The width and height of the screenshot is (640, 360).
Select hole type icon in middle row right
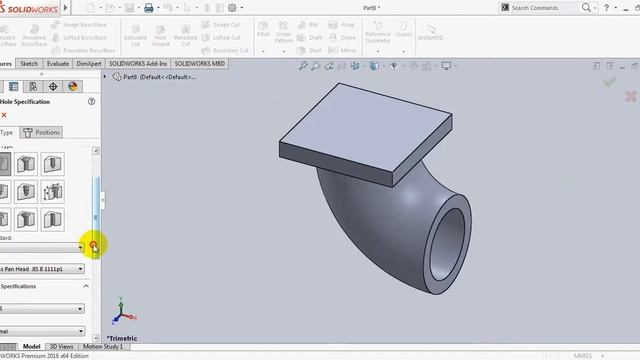(53, 192)
